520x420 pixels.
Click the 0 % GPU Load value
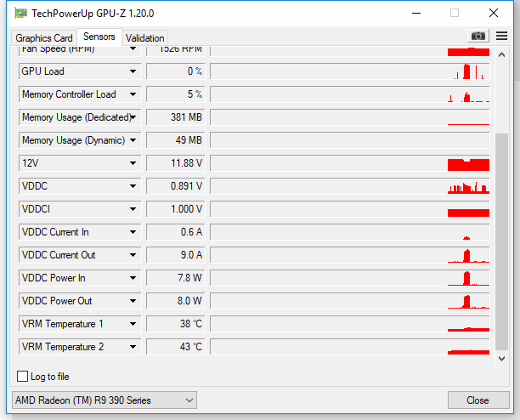[x=176, y=71]
